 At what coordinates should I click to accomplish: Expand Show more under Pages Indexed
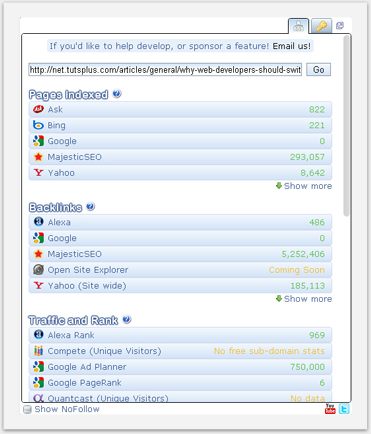tap(304, 186)
